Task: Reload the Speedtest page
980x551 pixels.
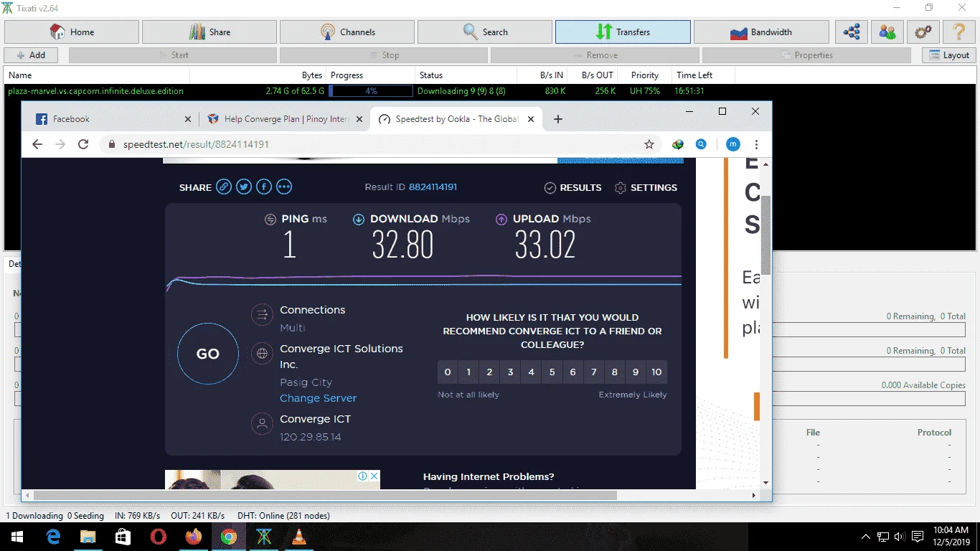Action: pos(83,144)
